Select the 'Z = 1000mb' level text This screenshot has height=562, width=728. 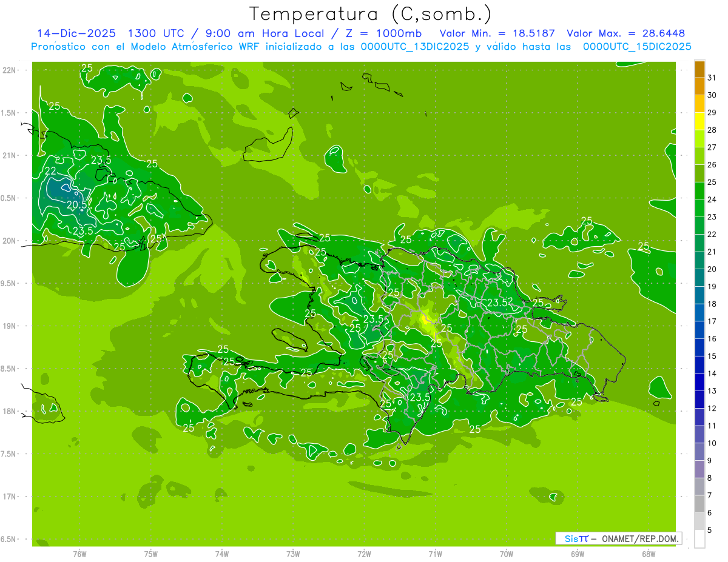(384, 33)
